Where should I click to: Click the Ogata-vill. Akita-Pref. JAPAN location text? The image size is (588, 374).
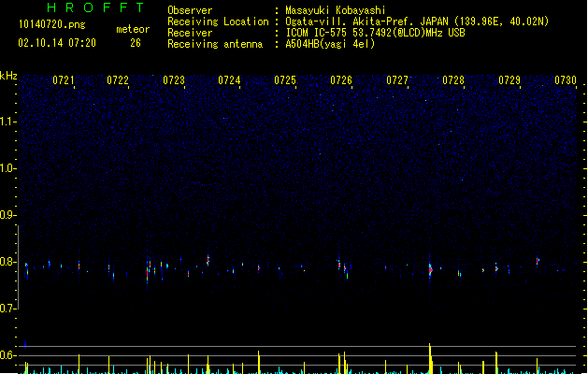pos(417,22)
